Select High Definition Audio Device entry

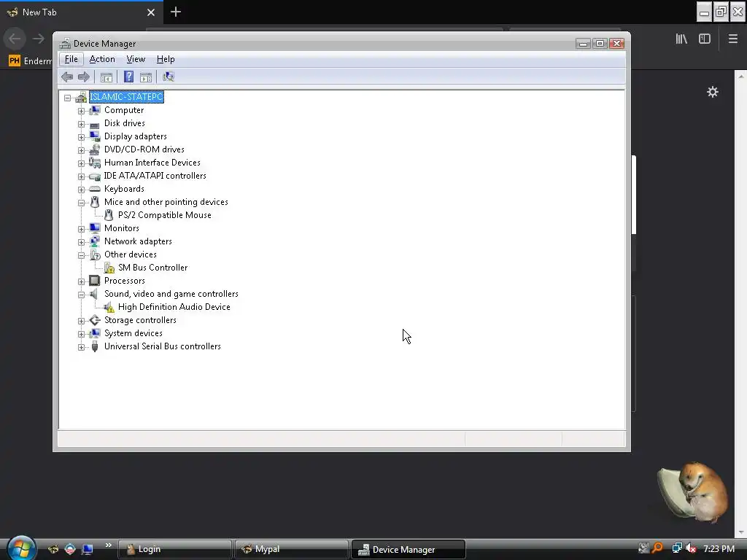[x=174, y=307]
